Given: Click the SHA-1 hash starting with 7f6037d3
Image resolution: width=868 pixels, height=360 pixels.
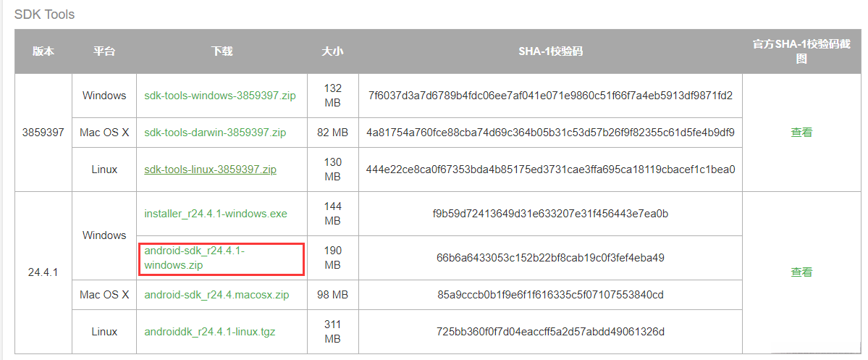Looking at the screenshot, I should coord(550,96).
